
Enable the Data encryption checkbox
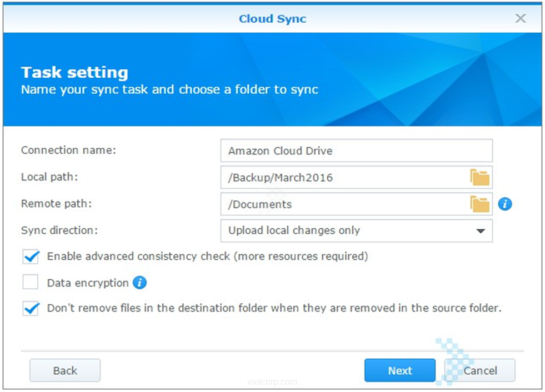(31, 283)
